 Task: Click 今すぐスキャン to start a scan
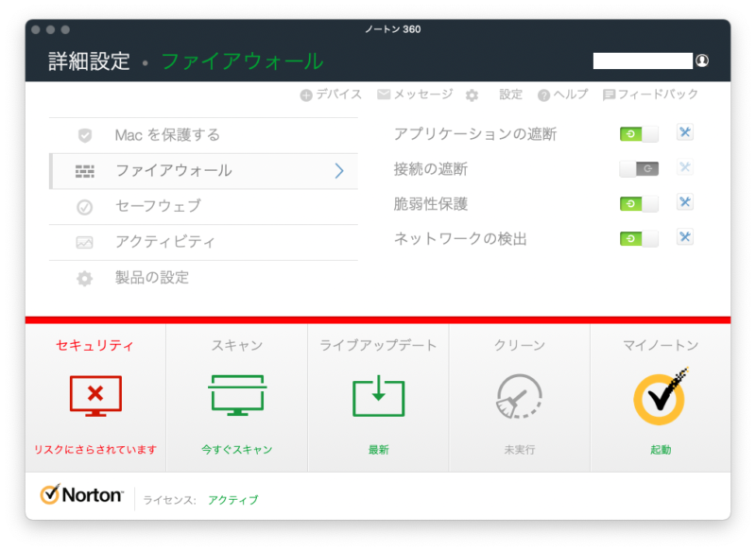tap(235, 450)
